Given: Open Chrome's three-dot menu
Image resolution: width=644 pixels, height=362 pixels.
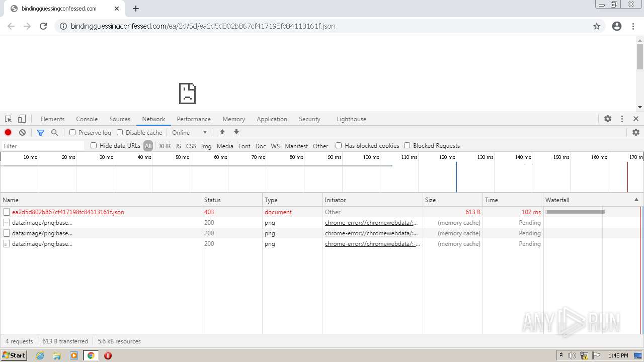Looking at the screenshot, I should click(x=633, y=26).
